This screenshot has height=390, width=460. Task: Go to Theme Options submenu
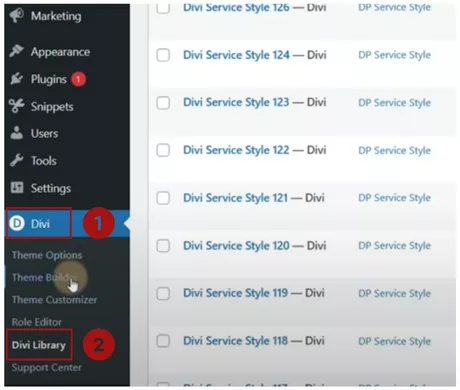tap(47, 255)
